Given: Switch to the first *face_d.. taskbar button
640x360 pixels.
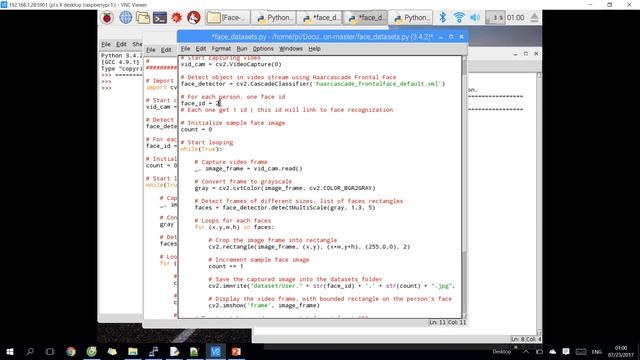Looking at the screenshot, I should coord(320,18).
